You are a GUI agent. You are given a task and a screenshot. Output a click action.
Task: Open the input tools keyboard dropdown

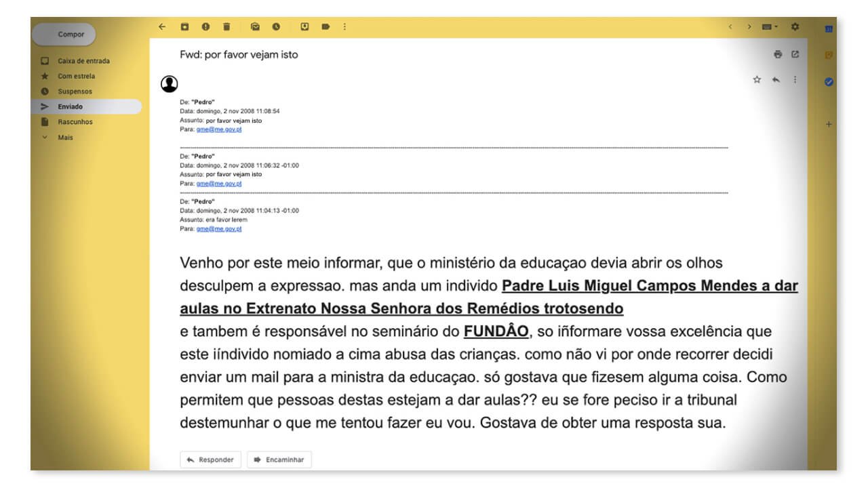click(770, 26)
